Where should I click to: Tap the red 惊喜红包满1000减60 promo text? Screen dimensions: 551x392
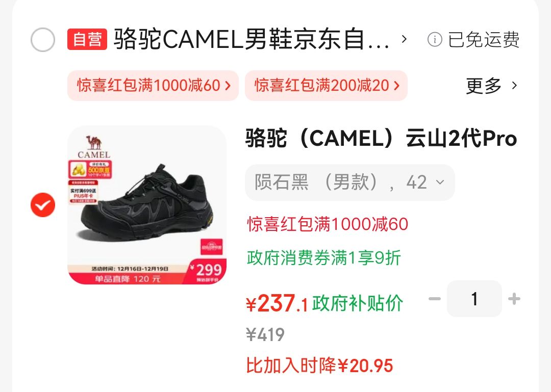pos(328,224)
